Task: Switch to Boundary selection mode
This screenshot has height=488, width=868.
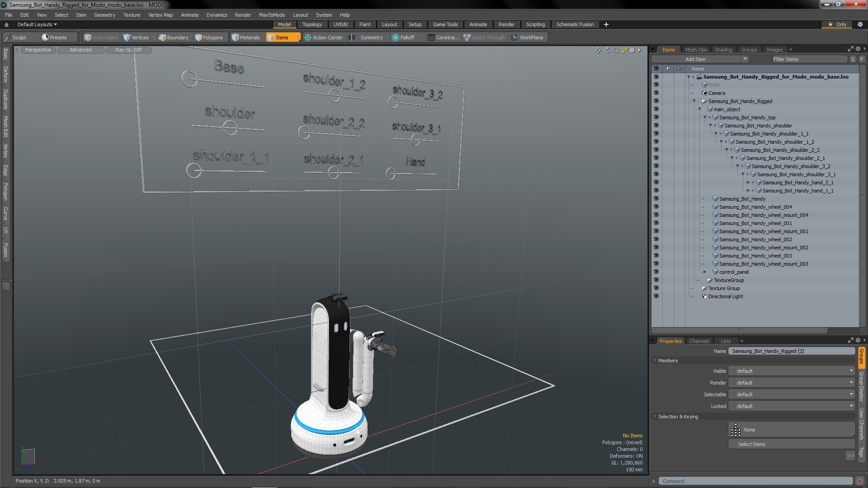Action: [173, 38]
